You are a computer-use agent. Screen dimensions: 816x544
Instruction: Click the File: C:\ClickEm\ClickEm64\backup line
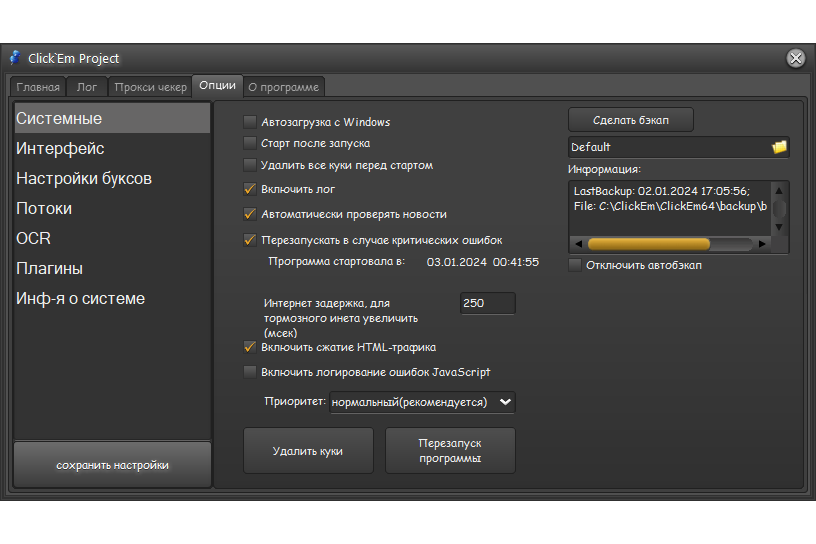click(x=670, y=206)
